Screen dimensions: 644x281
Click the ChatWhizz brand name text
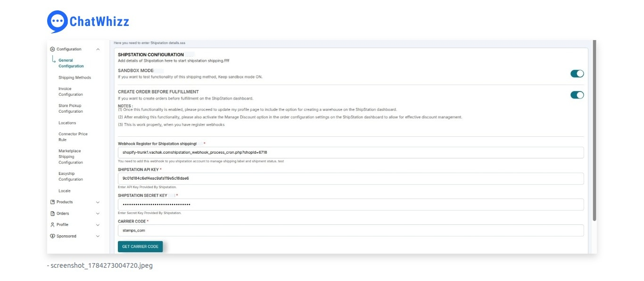(x=99, y=21)
